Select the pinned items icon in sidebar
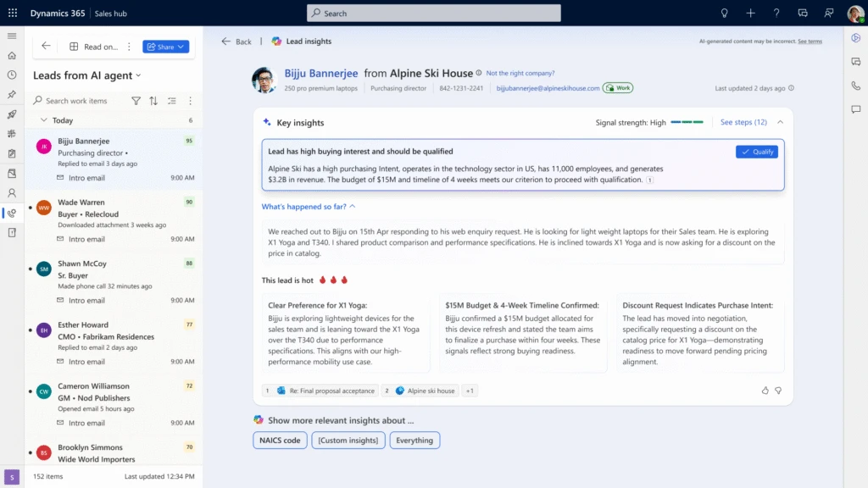The width and height of the screenshot is (868, 488). click(12, 93)
